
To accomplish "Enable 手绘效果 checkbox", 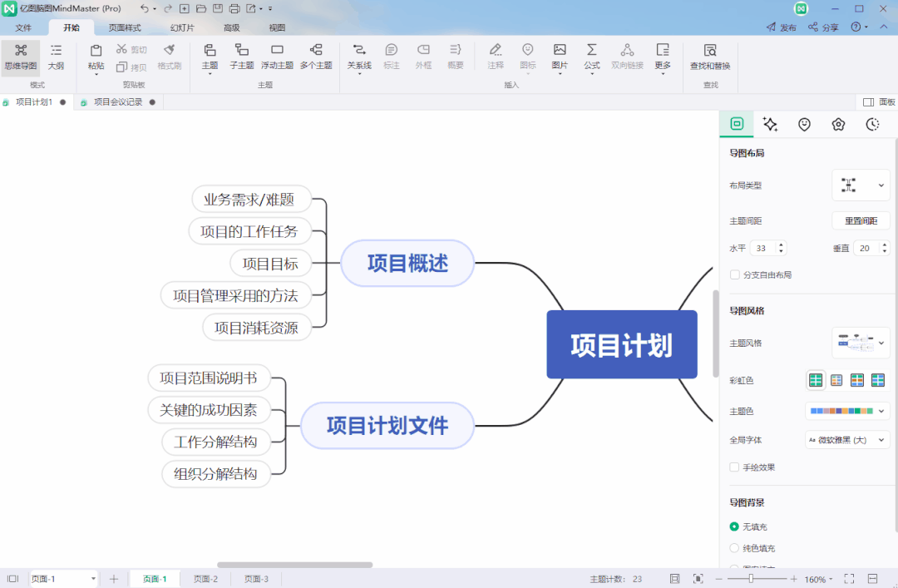I will (x=734, y=467).
